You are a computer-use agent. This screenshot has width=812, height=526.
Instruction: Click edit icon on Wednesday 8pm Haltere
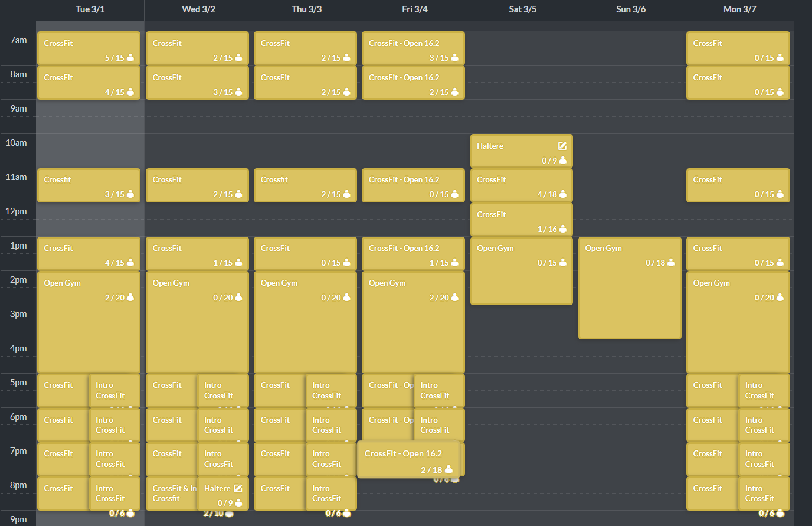pyautogui.click(x=238, y=488)
